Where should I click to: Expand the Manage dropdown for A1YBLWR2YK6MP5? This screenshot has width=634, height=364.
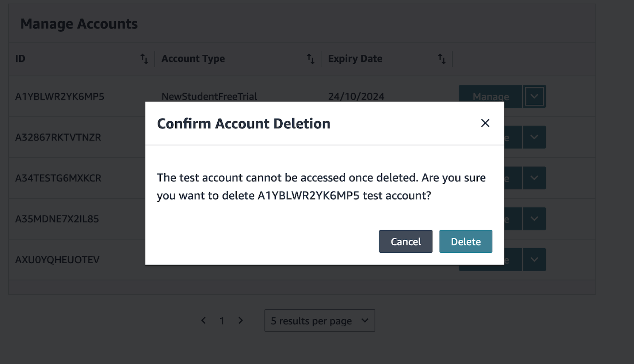tap(534, 96)
